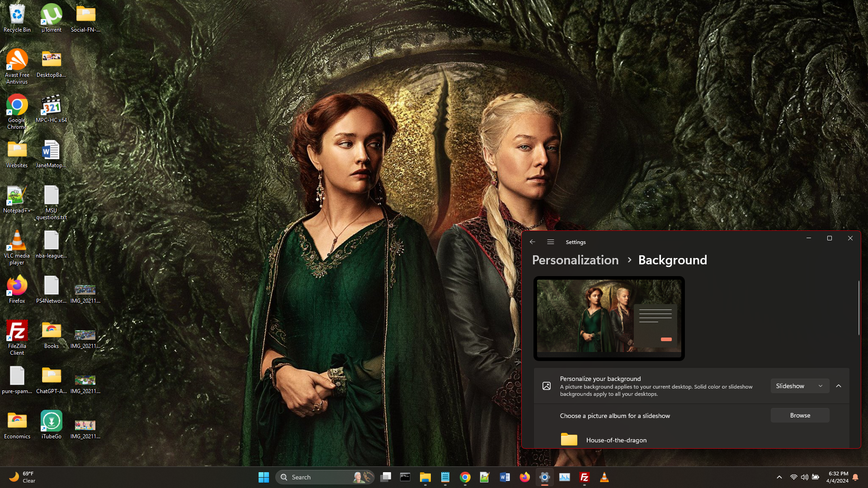Click the background preview thumbnail
Screen dimensions: 868x488
coord(609,318)
